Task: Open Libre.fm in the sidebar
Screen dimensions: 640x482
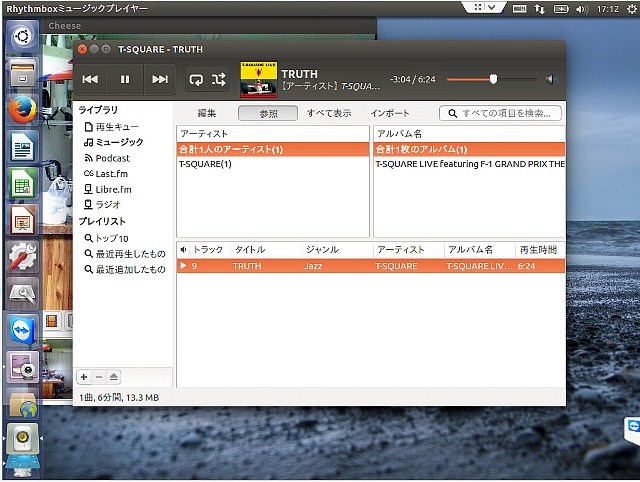Action: click(x=108, y=189)
